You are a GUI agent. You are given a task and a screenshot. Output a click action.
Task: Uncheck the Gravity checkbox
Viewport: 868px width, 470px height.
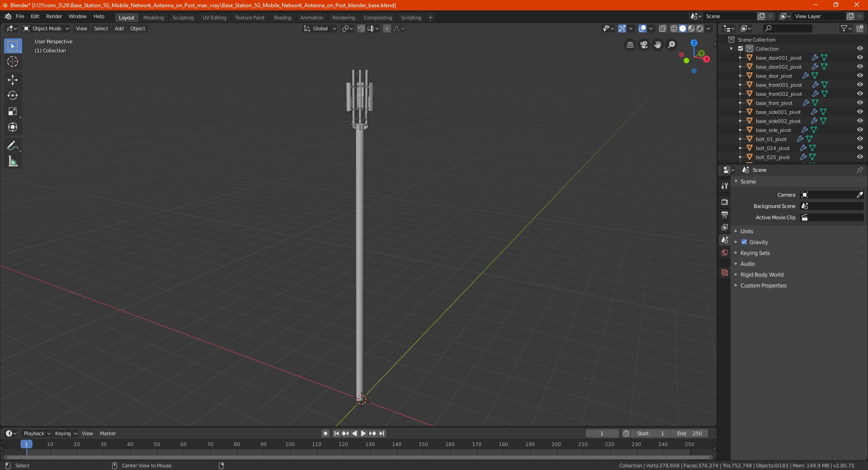coord(744,242)
